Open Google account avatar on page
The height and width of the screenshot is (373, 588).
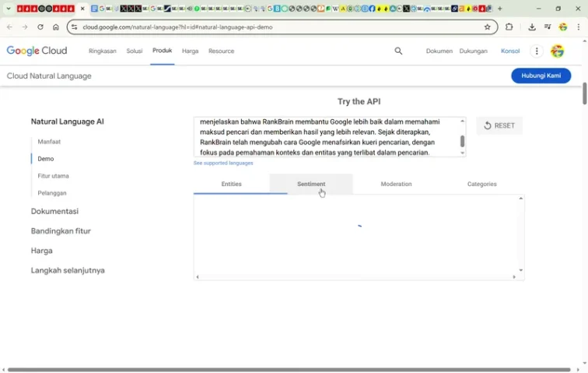pos(557,51)
